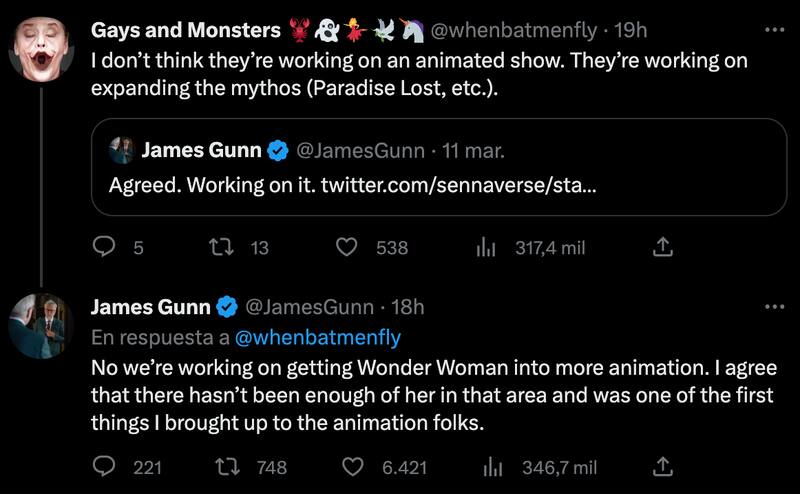Like the Gays and Monsters tweet
The height and width of the screenshot is (494, 800).
[x=347, y=248]
